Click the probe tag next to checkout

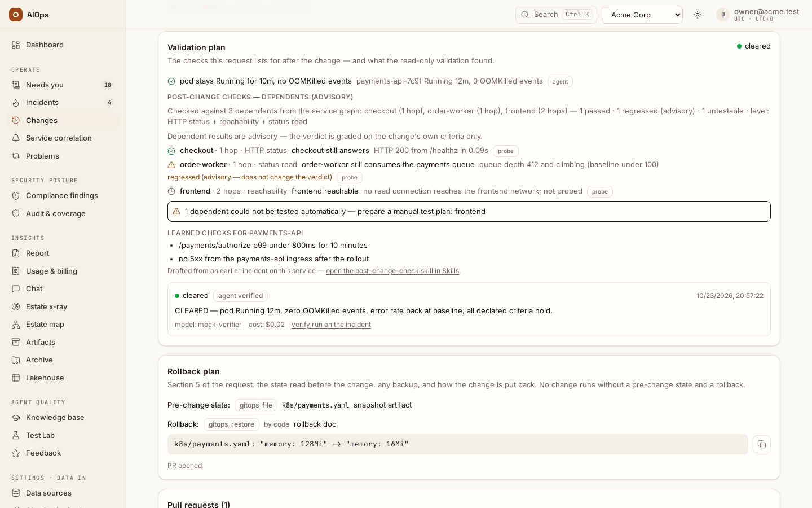point(506,151)
